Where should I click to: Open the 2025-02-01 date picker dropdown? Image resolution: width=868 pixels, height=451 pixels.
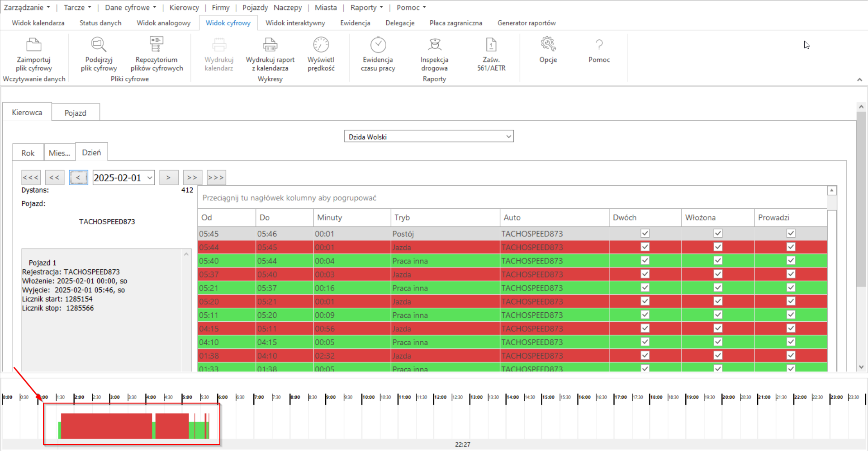click(x=150, y=178)
